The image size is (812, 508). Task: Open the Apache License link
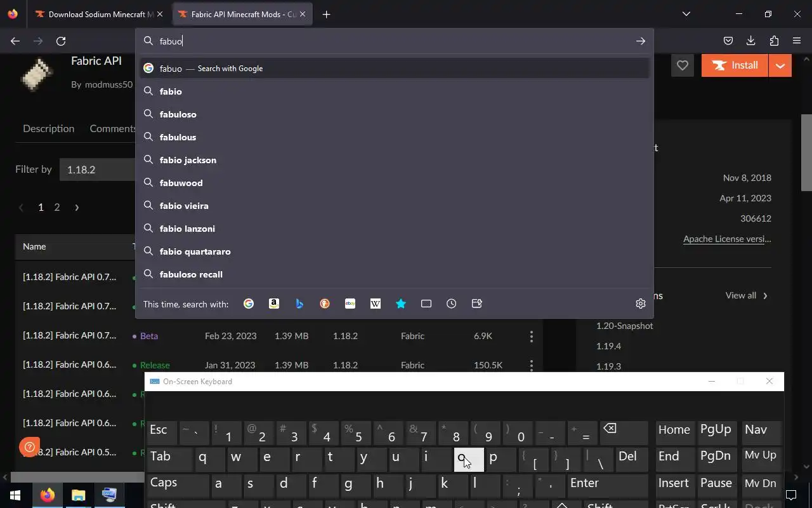[727, 239]
